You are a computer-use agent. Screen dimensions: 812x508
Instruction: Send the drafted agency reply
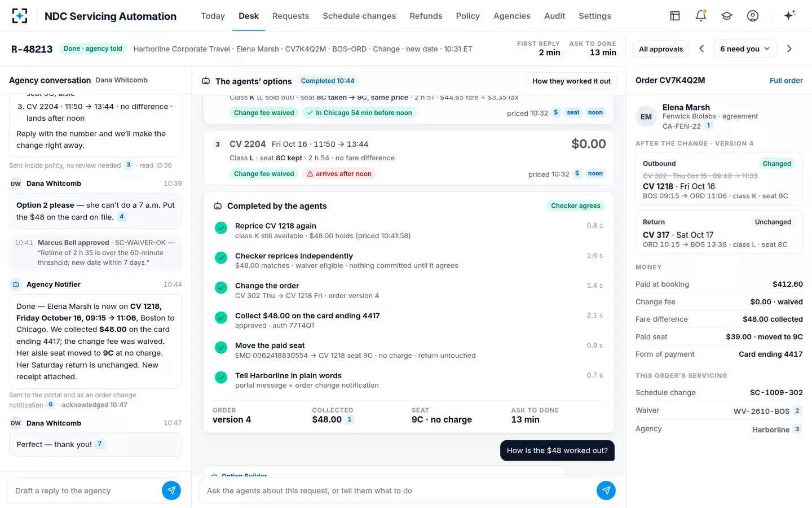[171, 491]
